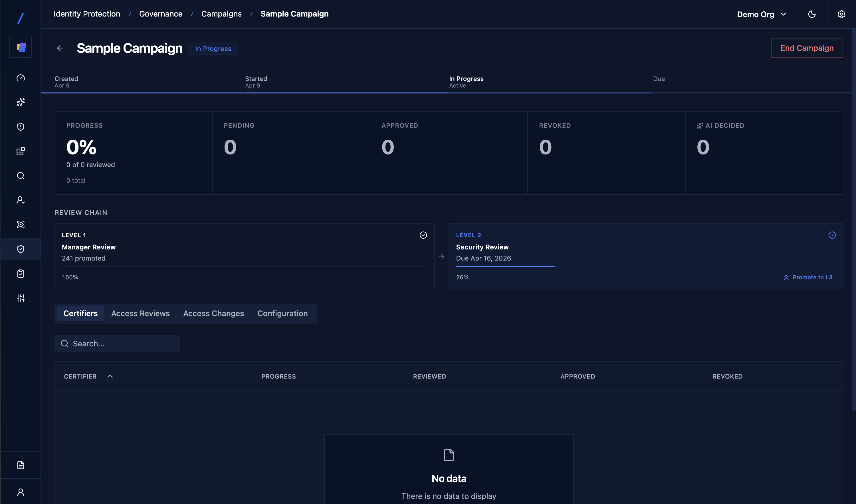The height and width of the screenshot is (504, 856).
Task: Click the apps grid icon in sidebar
Action: pos(20,151)
